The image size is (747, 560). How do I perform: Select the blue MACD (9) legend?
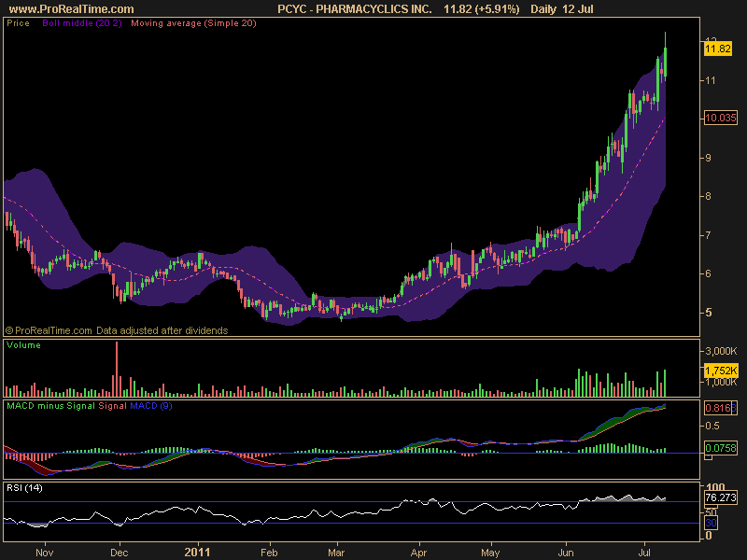(151, 406)
